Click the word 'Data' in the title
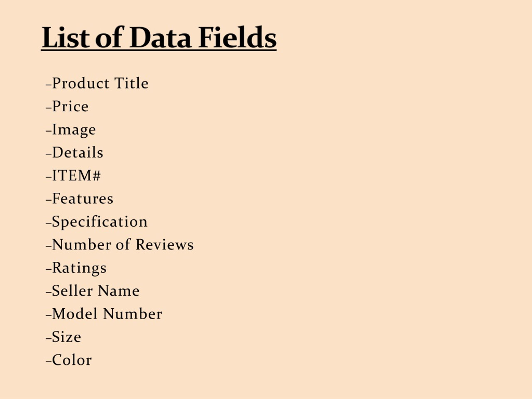The width and height of the screenshot is (532, 399). tap(160, 38)
